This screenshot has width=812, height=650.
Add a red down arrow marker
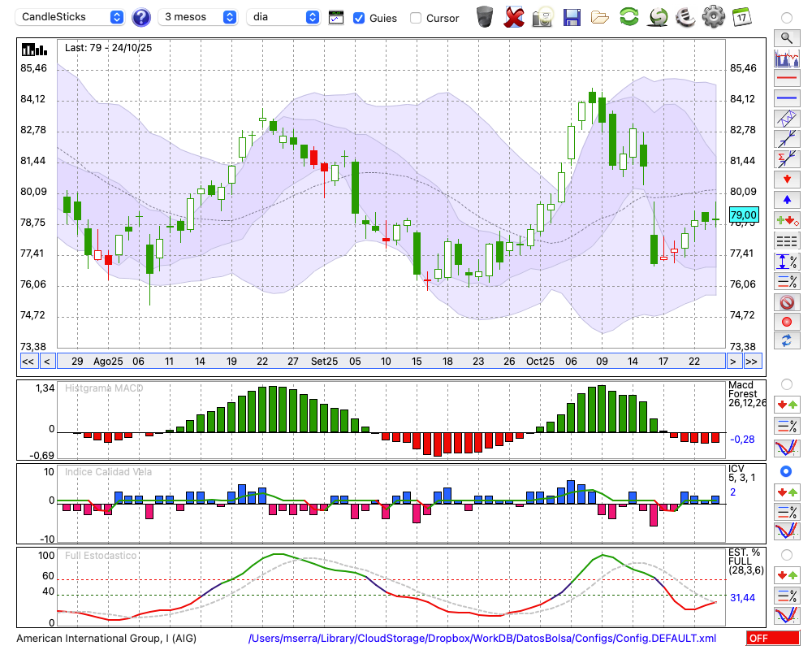click(787, 180)
